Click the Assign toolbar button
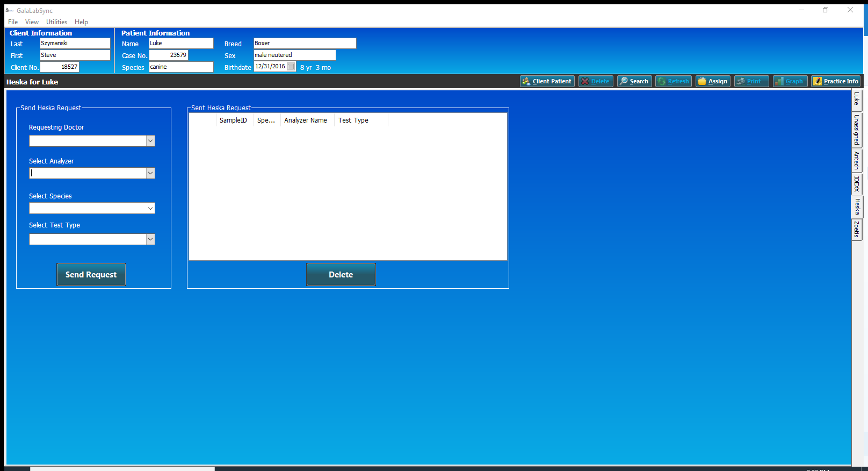 [713, 81]
